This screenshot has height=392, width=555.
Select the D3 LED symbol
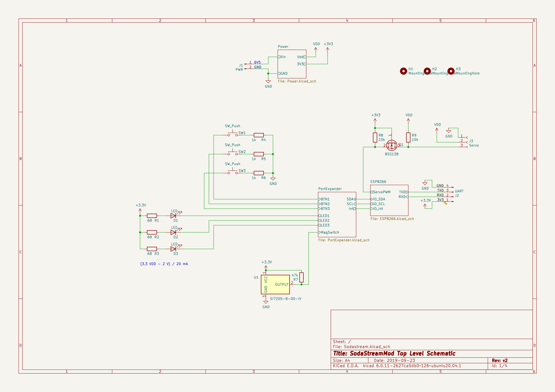point(173,249)
